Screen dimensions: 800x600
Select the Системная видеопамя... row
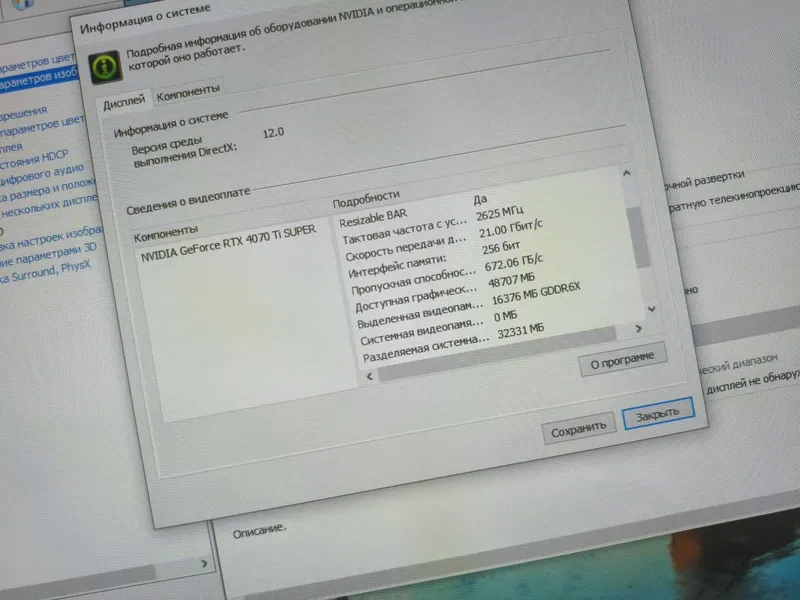439,327
